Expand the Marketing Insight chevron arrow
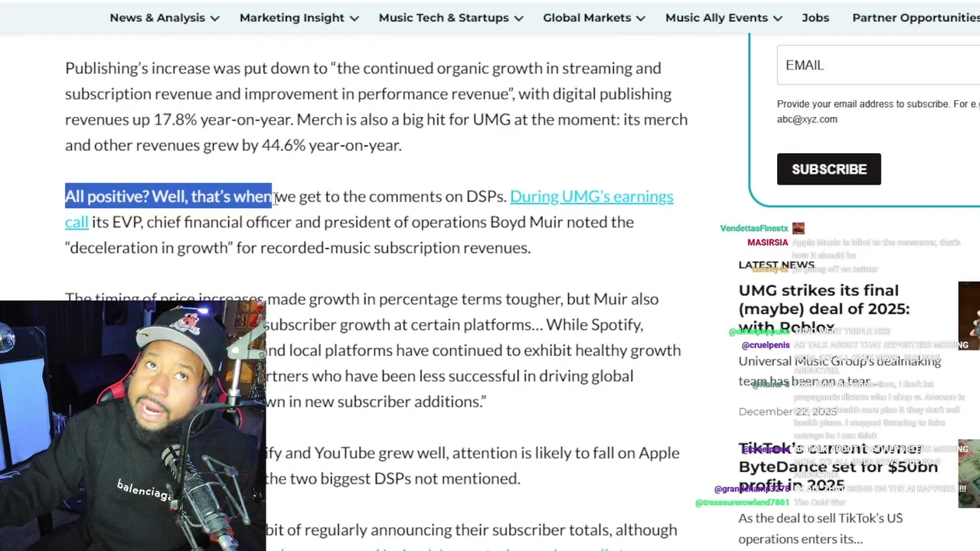 point(354,18)
